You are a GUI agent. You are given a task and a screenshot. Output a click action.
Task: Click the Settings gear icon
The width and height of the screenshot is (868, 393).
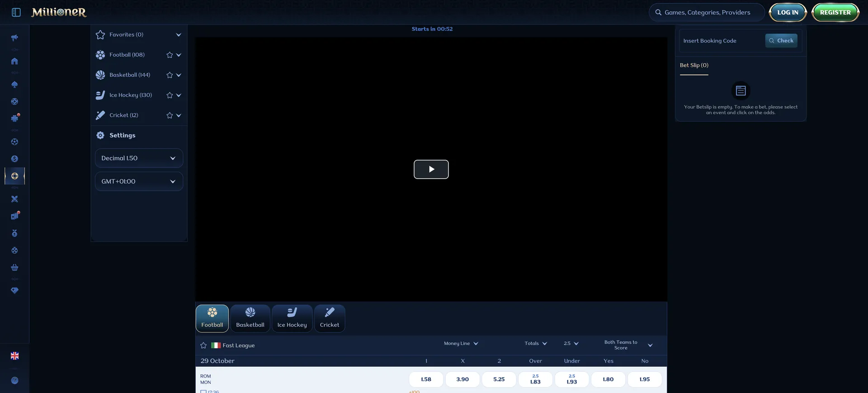point(100,135)
